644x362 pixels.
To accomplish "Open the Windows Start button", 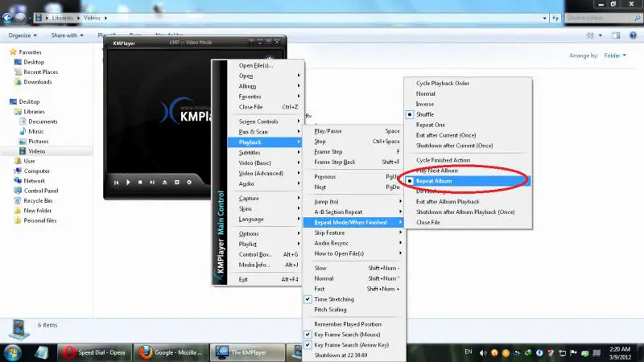I will 12,352.
